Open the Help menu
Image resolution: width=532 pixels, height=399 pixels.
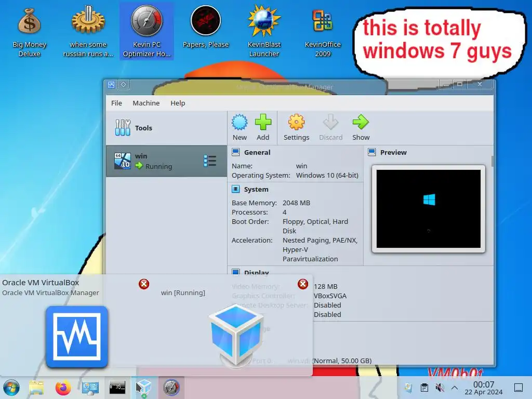pos(178,103)
